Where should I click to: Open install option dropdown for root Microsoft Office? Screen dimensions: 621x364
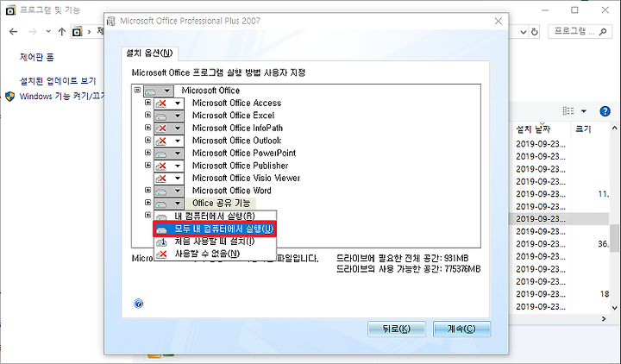click(159, 91)
